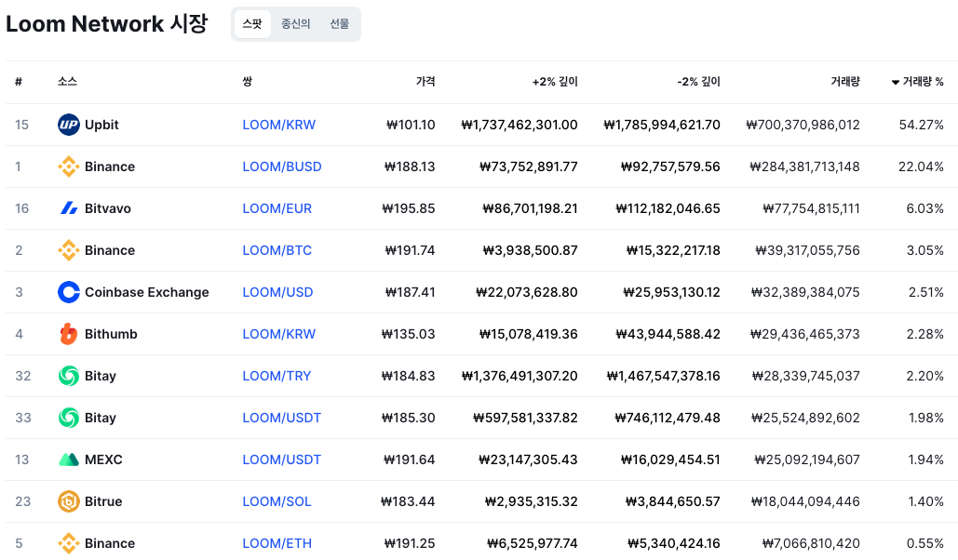Click the Bitrue logo icon
Viewport: 958px width, 560px height.
pyautogui.click(x=69, y=501)
